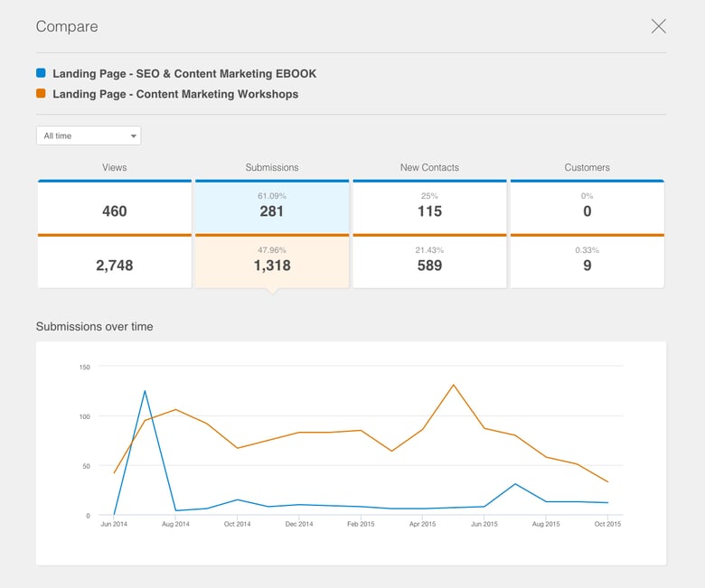This screenshot has width=705, height=588.
Task: Select the Views column header
Action: point(114,168)
